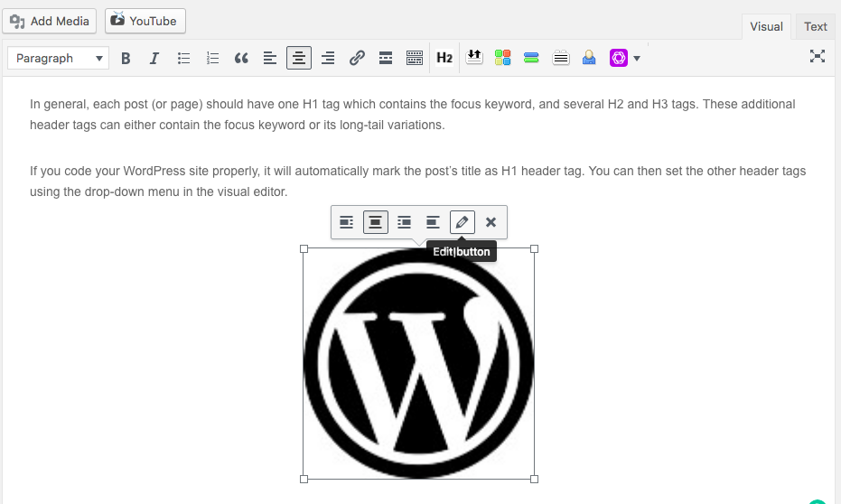Screen dimensions: 841x504
Task: Insert Read More tag
Action: click(x=386, y=58)
